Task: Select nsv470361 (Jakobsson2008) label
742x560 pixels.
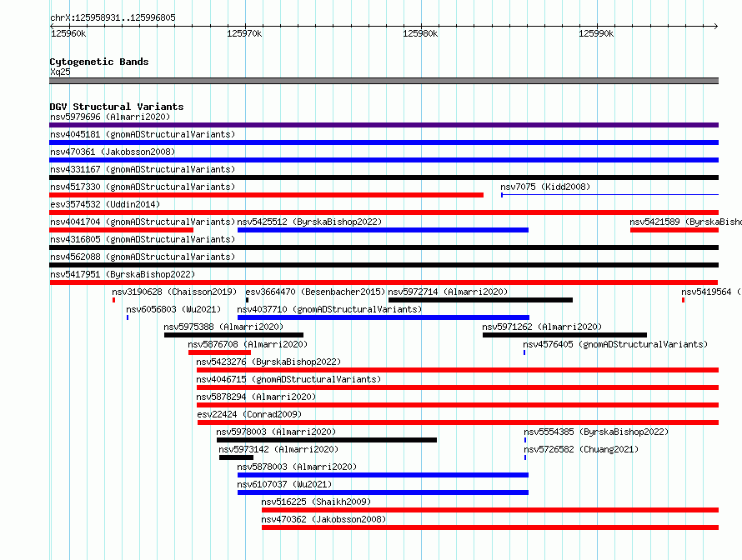Action: coord(113,152)
